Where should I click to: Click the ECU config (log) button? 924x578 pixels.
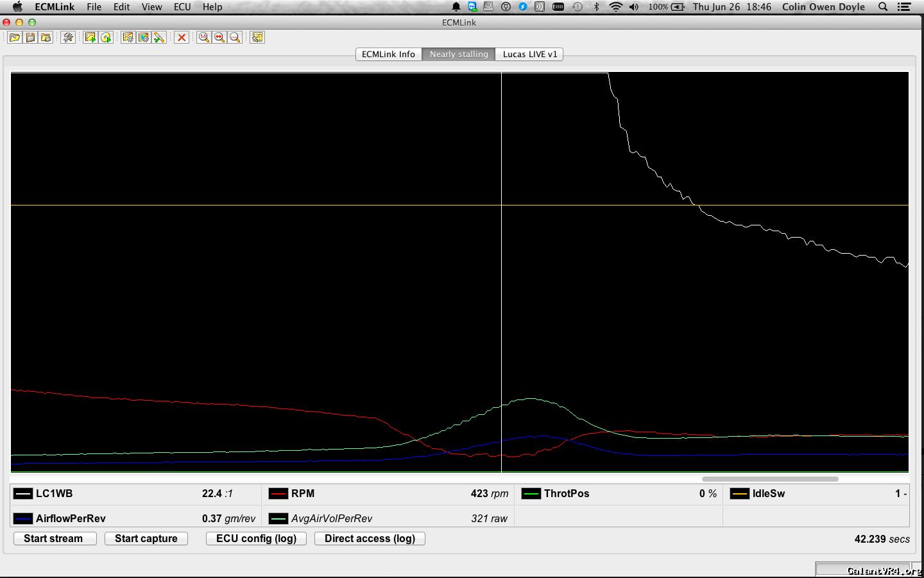click(256, 539)
